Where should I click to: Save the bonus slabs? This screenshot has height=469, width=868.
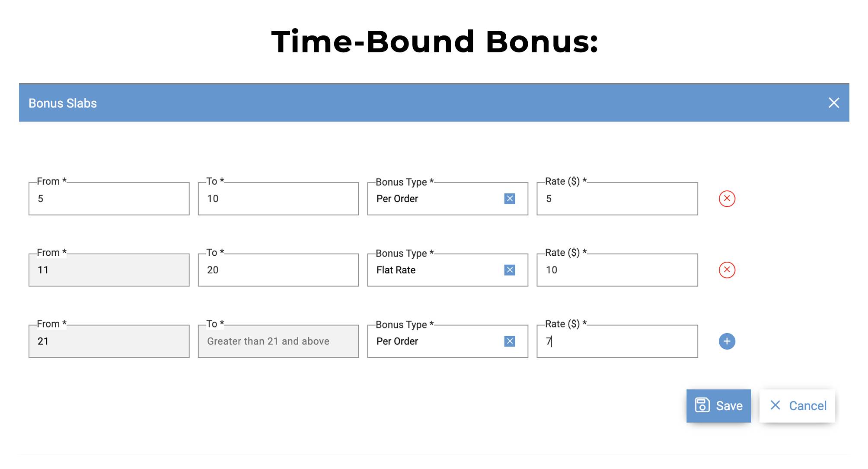coord(718,405)
